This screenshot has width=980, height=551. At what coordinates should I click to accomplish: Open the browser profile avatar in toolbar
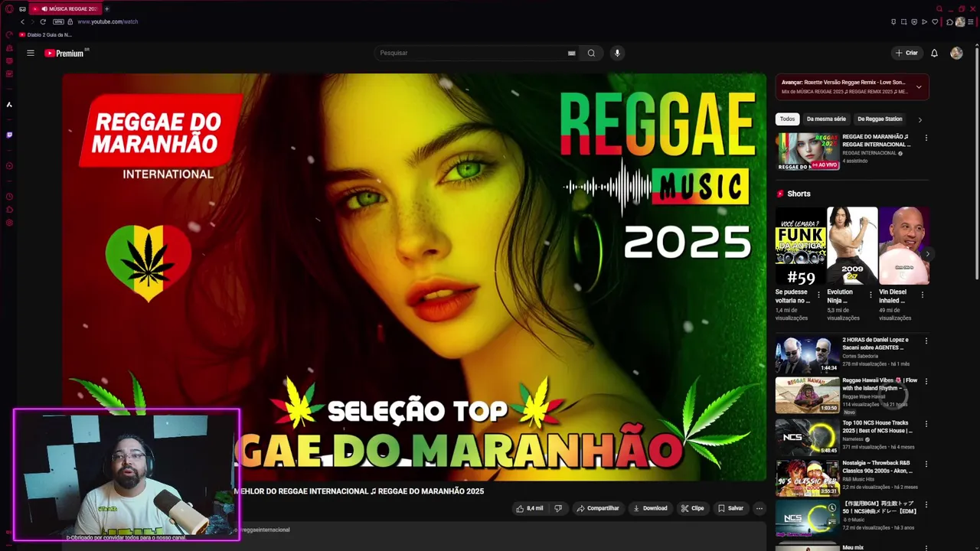pyautogui.click(x=960, y=21)
